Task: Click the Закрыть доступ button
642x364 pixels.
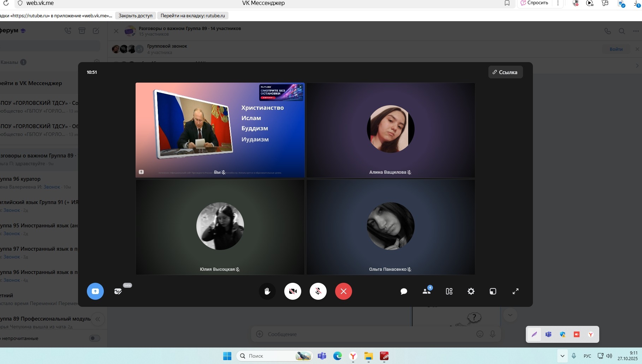Action: 135,16
